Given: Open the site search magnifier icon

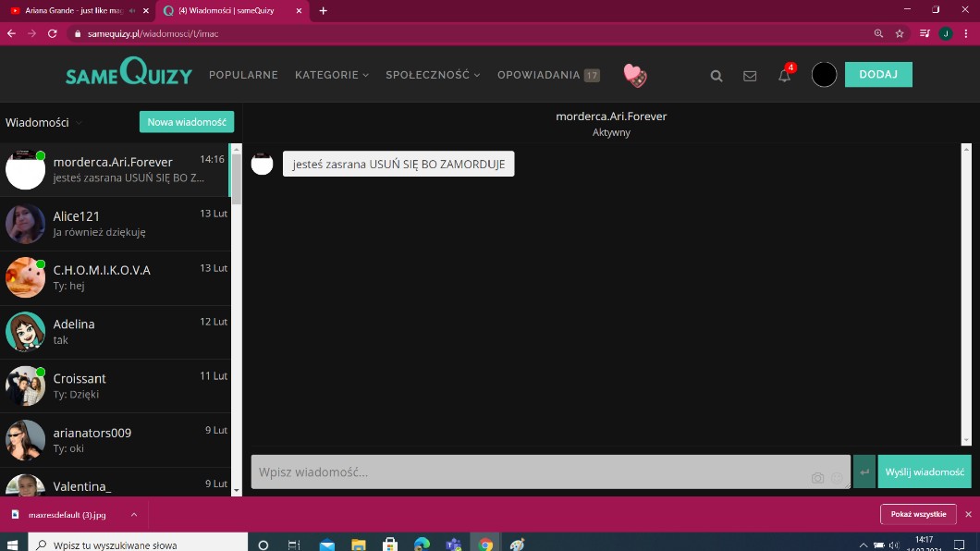Looking at the screenshot, I should click(716, 76).
